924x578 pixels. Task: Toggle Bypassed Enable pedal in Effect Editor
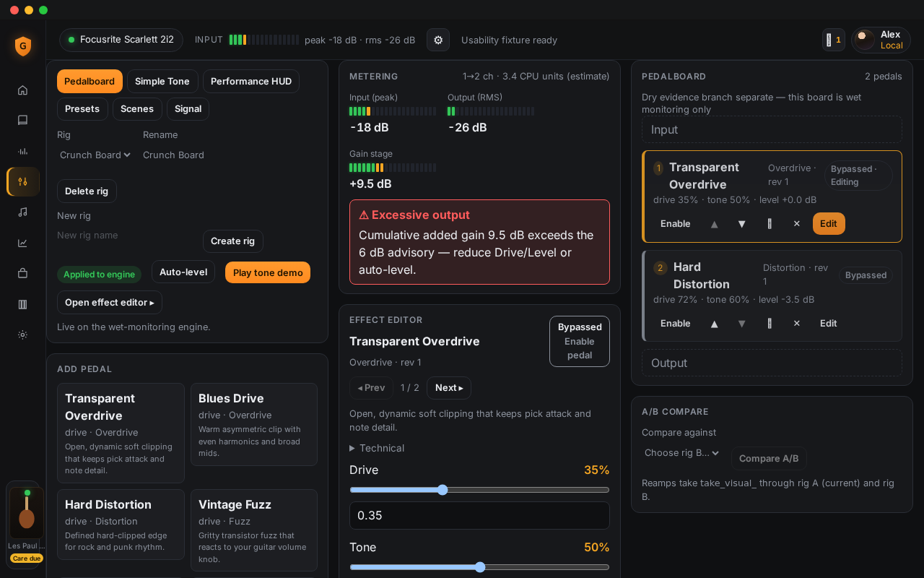point(580,341)
